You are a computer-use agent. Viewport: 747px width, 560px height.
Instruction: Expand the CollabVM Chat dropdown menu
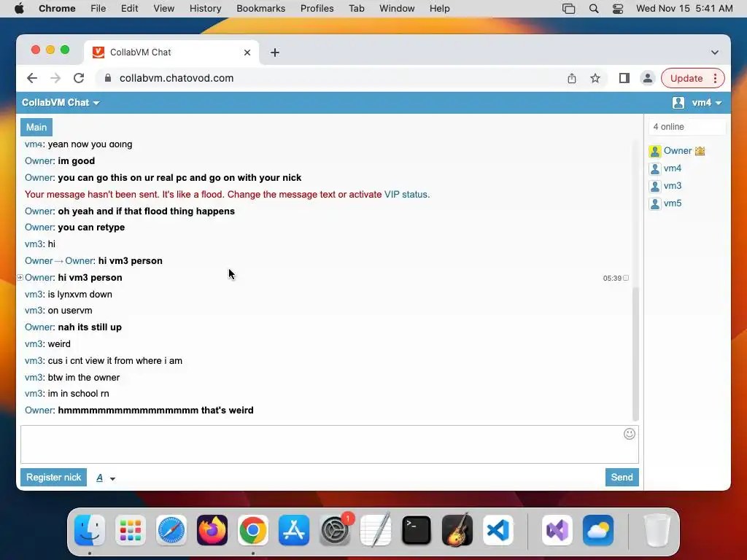[61, 102]
